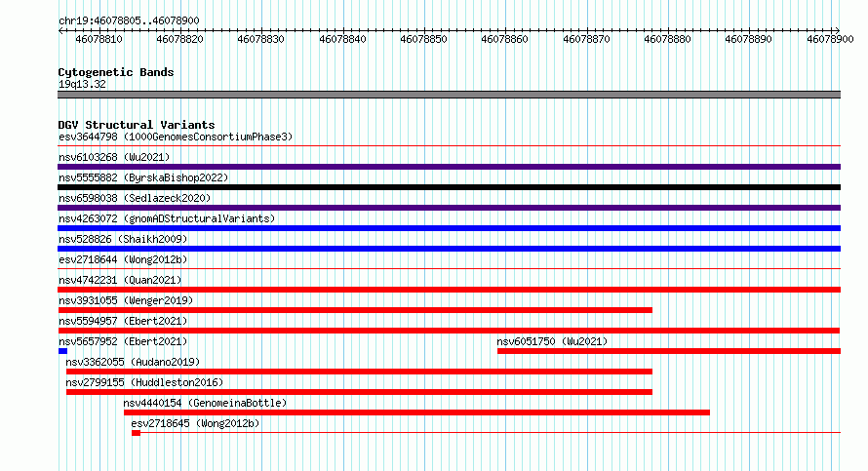Click the black ByrskaBishop2022 variant bar

tap(449, 187)
